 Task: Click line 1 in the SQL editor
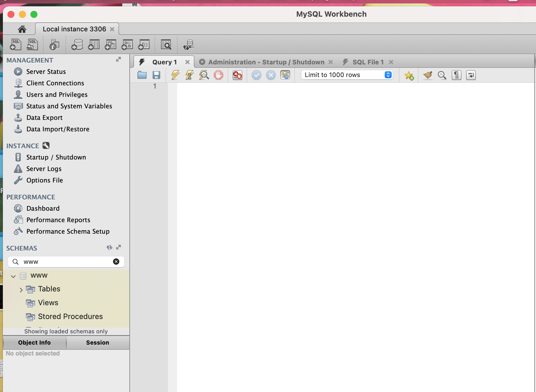coord(355,86)
